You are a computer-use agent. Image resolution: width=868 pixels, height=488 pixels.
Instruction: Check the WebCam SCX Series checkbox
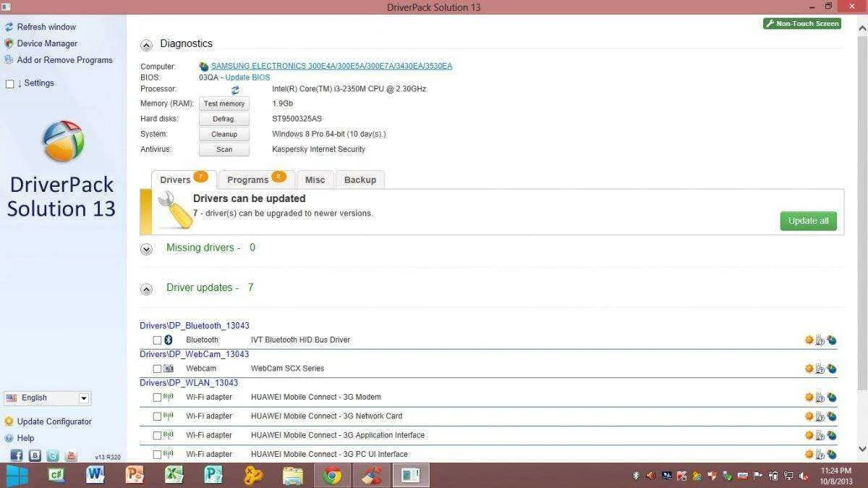tap(157, 369)
